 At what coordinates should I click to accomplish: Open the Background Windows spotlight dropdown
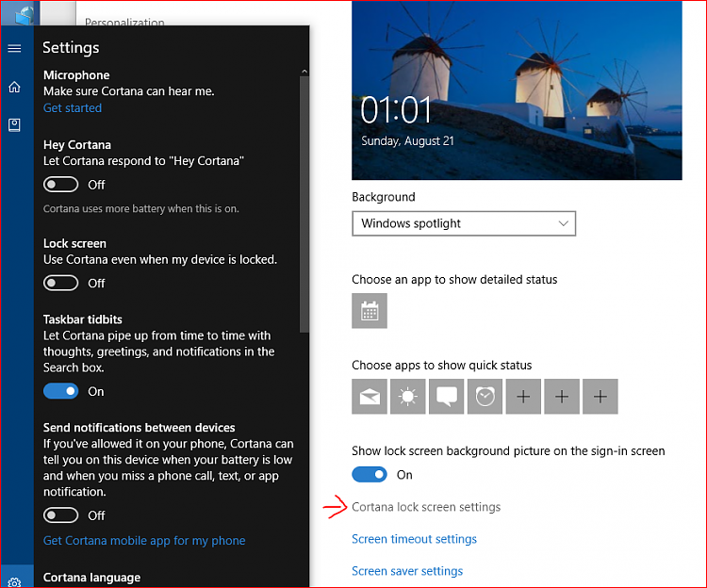(464, 223)
